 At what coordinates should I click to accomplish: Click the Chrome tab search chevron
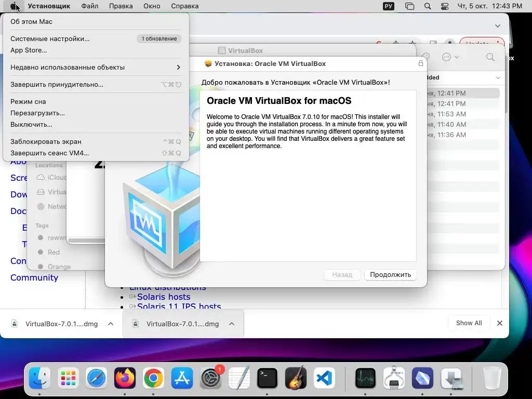pos(497,26)
